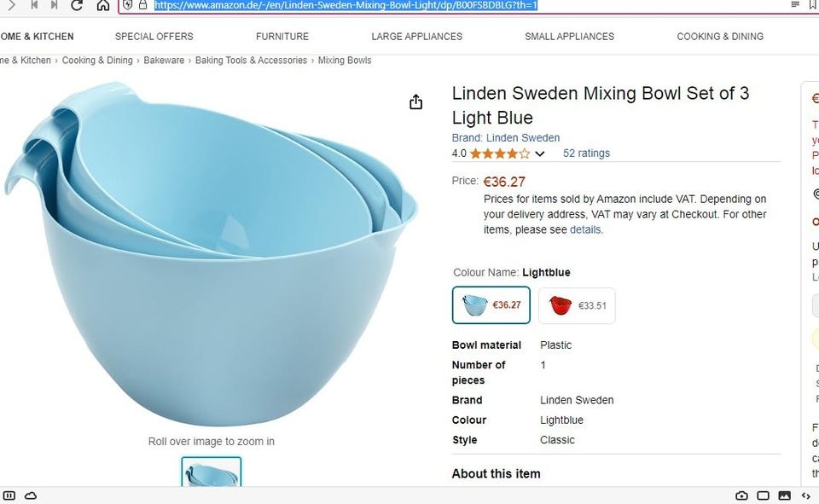Toggle images icon in the status bar
819x504 pixels.
[784, 495]
